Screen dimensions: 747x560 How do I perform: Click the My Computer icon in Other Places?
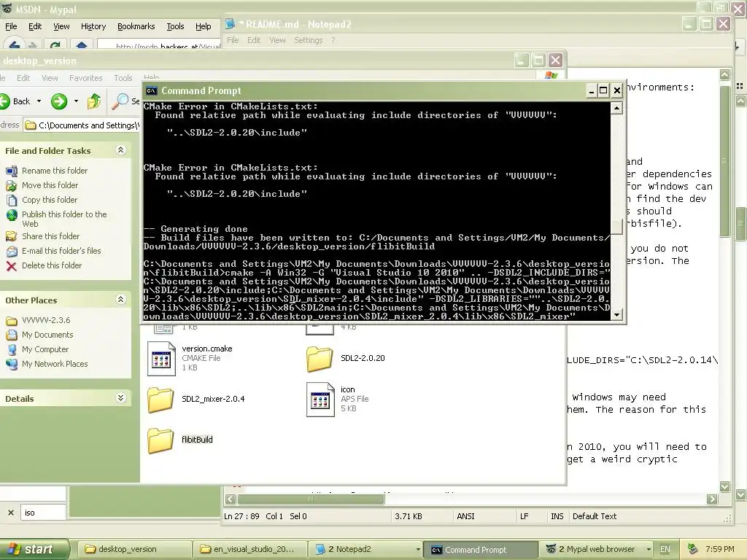12,349
